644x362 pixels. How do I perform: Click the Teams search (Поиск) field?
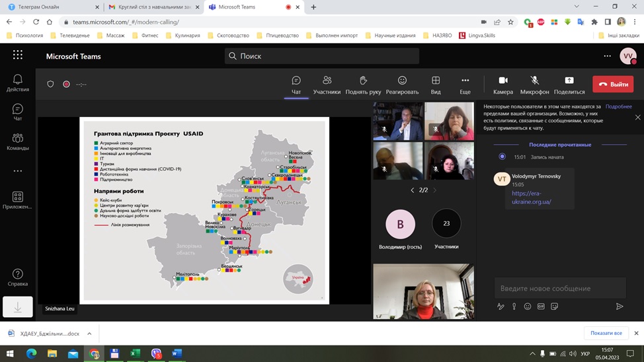tap(321, 55)
